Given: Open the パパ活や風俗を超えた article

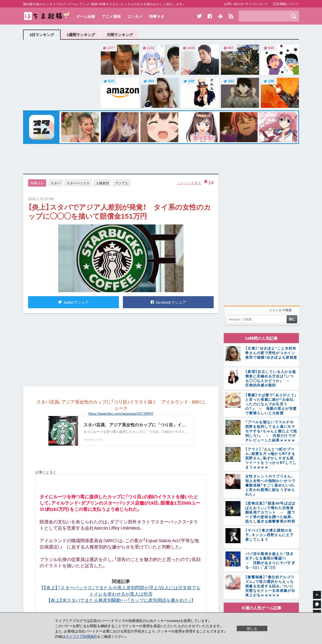Looking at the screenshot, I should [x=261, y=560].
